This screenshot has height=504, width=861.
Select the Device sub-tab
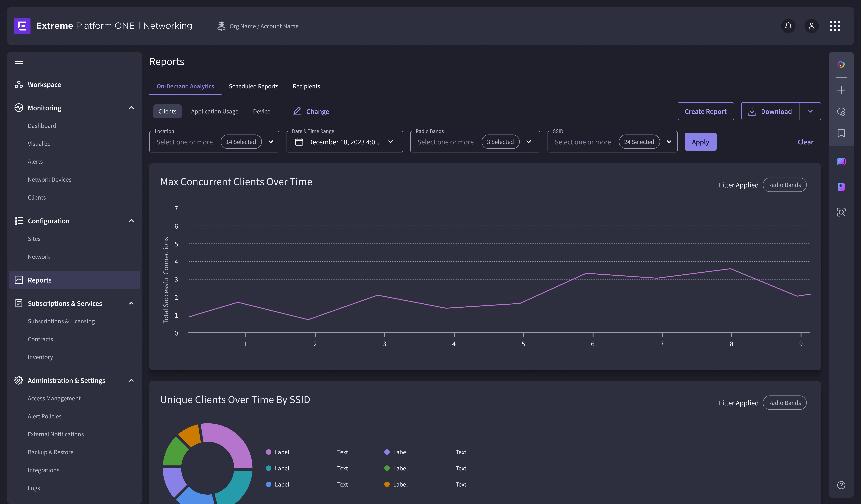(x=261, y=111)
